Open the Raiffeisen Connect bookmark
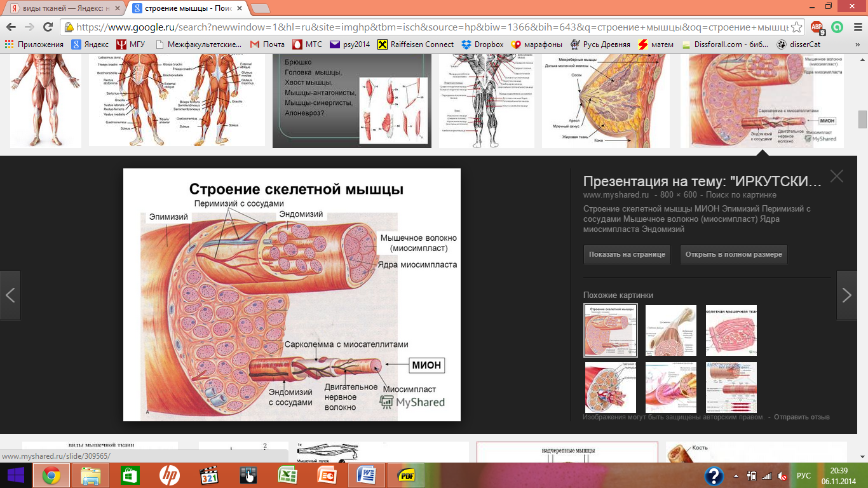 tap(416, 44)
